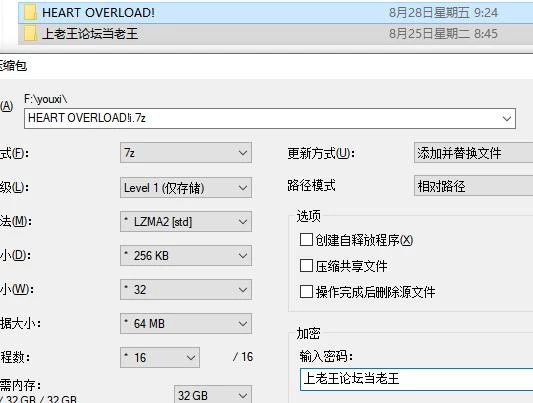Expand the archive name history dropdown arrow
Viewport: 533px width, 403px height.
point(507,119)
